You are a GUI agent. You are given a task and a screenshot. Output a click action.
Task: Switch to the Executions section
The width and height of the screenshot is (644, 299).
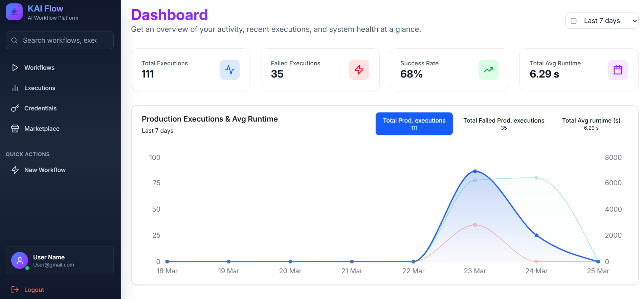[40, 88]
